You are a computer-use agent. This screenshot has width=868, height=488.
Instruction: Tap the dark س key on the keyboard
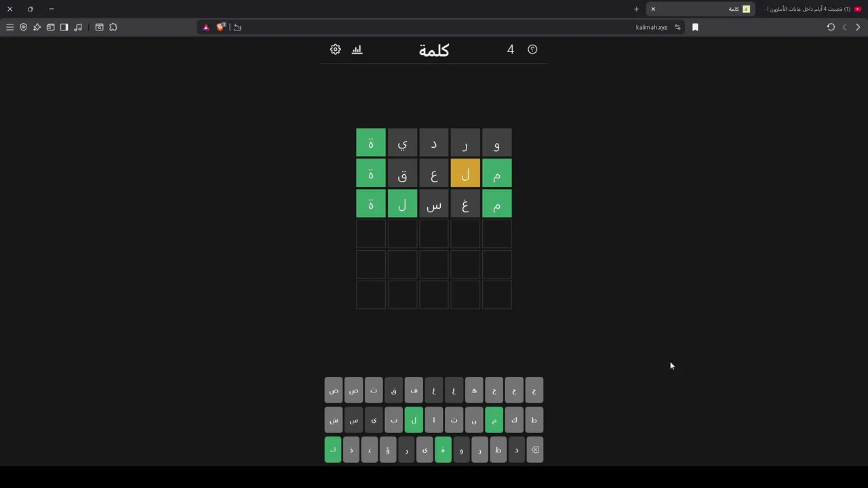point(354,420)
